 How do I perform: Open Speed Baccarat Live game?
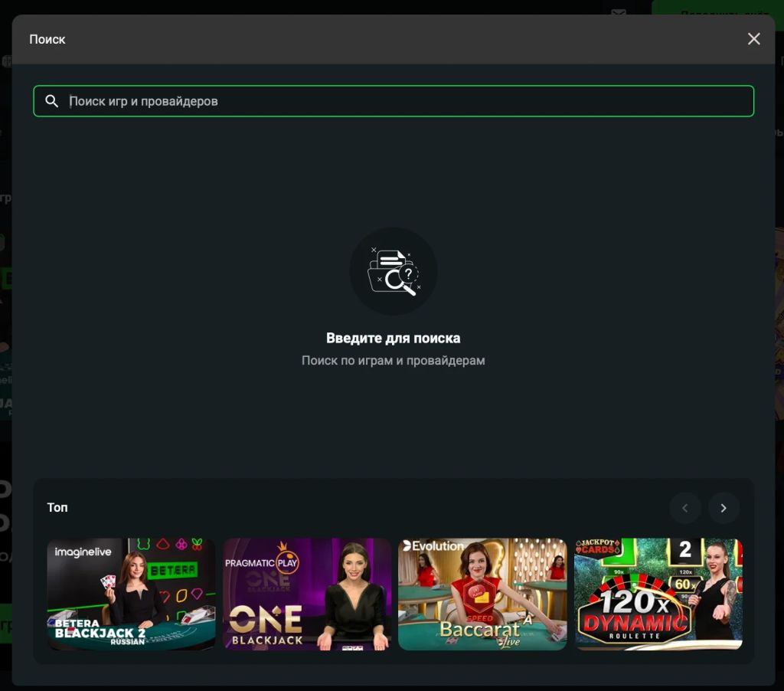[x=482, y=594]
